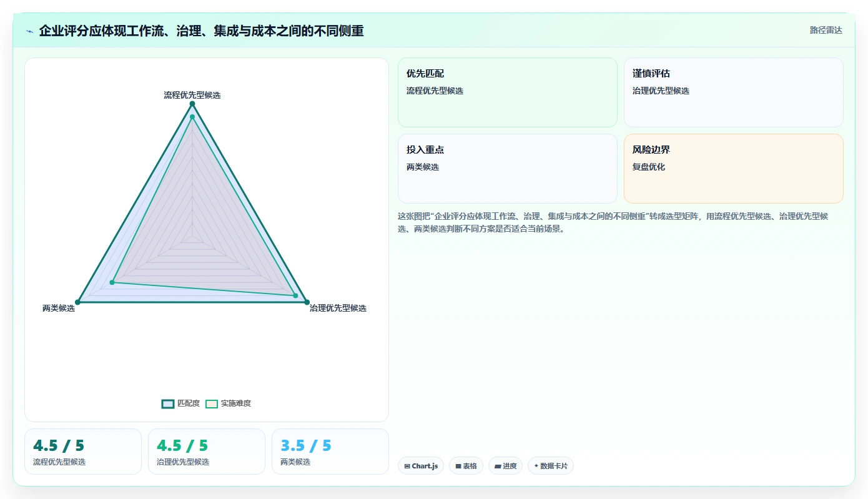Toggle the 匹配度 legend item
Viewport: 868px width, 499px height.
[180, 403]
